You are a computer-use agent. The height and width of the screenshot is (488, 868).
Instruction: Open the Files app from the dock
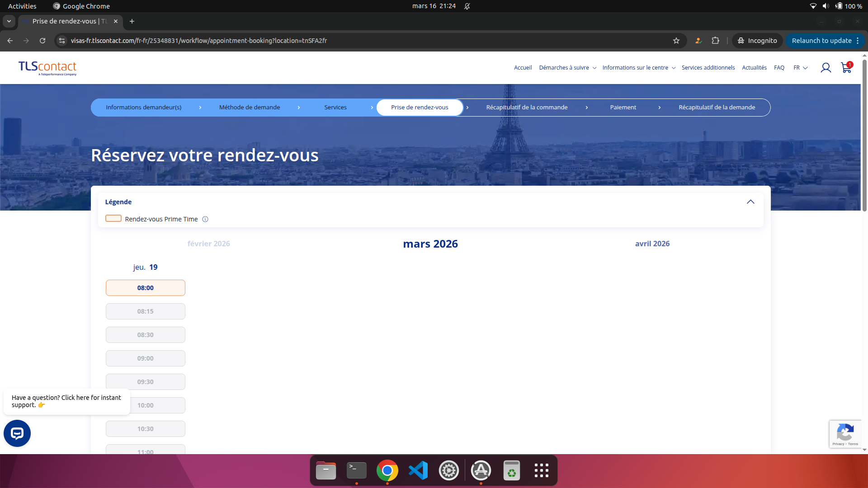(x=326, y=470)
